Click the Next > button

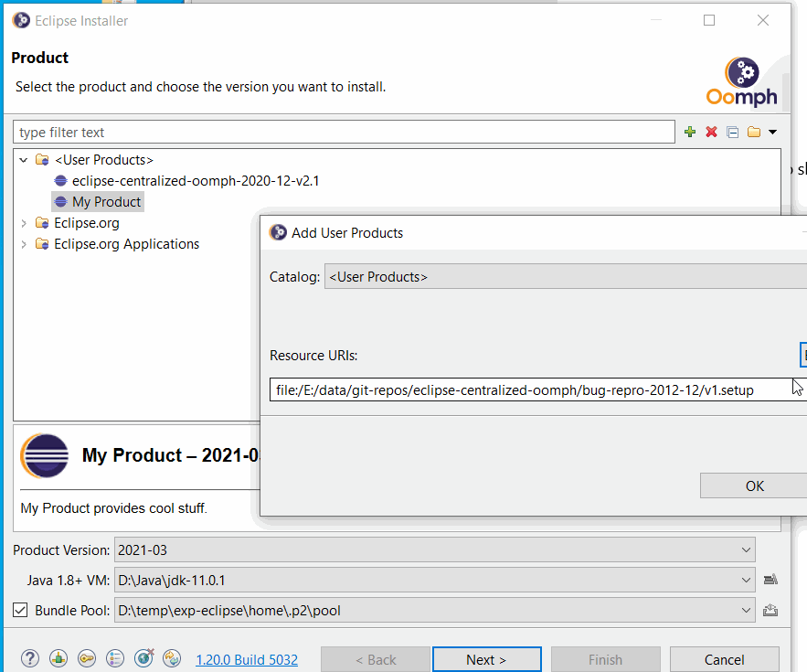pyautogui.click(x=487, y=659)
